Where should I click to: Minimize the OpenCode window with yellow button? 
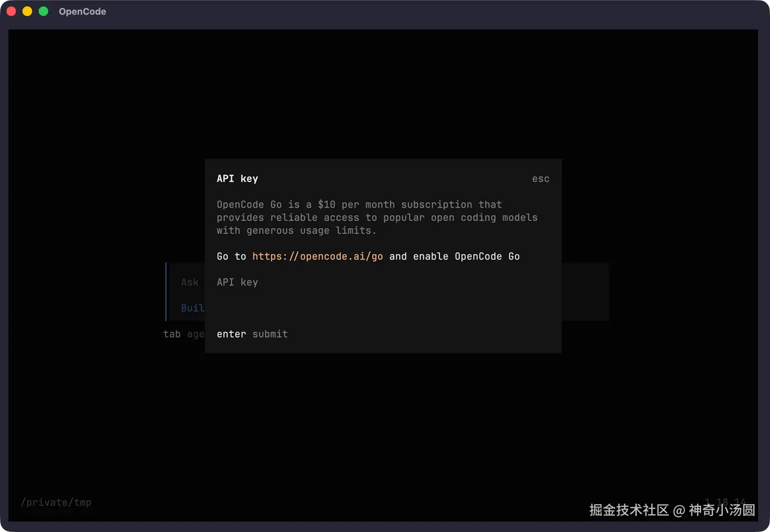27,11
